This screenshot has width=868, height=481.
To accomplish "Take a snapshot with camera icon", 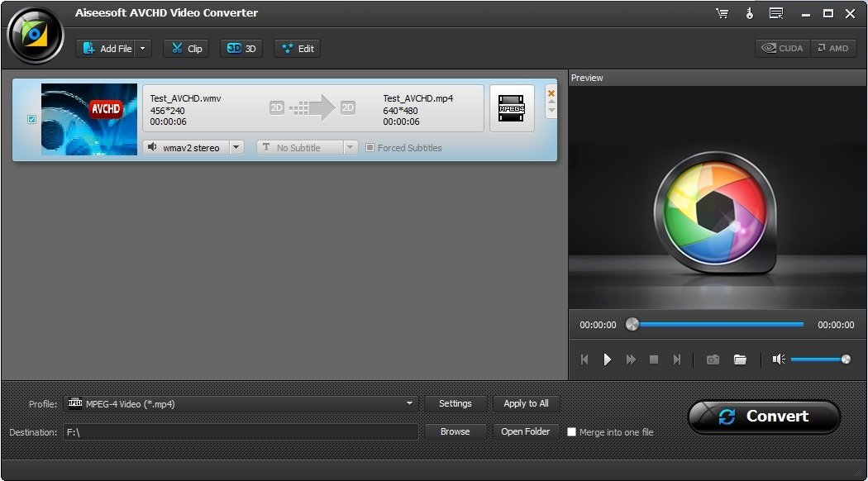I will pyautogui.click(x=713, y=360).
